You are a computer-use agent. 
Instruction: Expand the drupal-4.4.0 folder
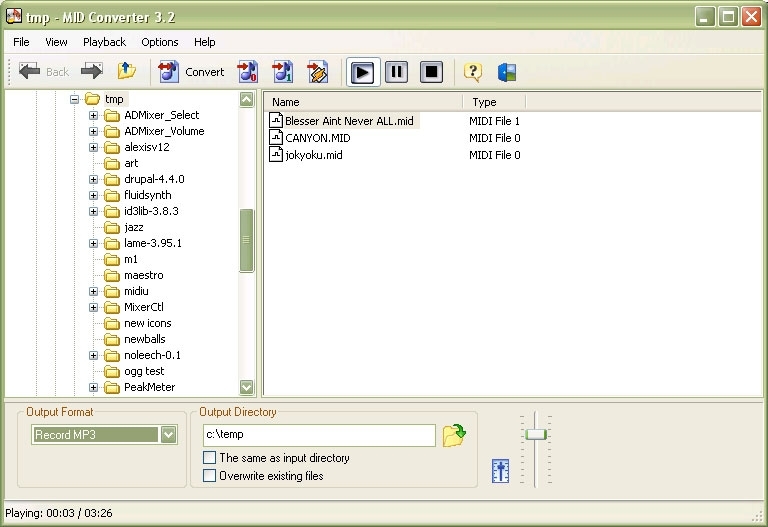click(94, 179)
